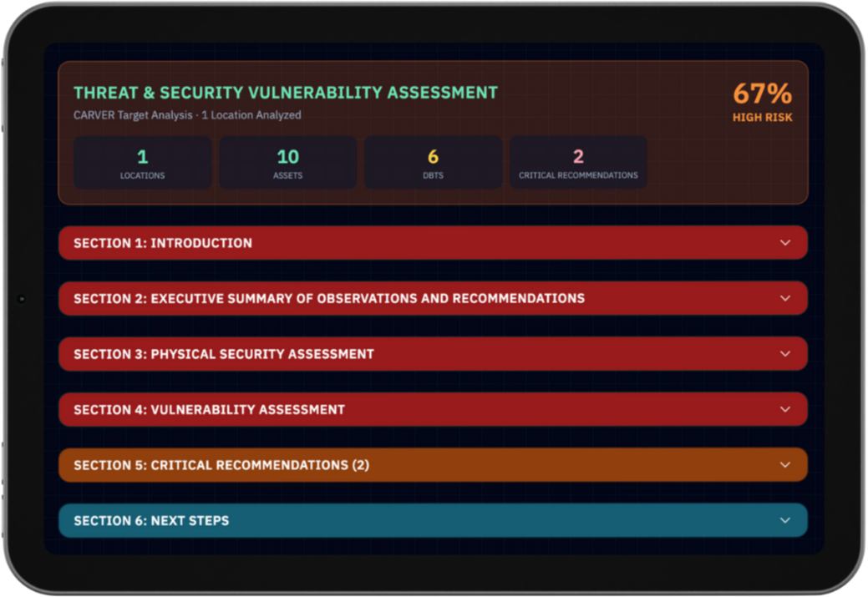This screenshot has height=597, width=868.
Task: Click the Threat & Security Vulnerability Assessment title
Action: tap(286, 93)
